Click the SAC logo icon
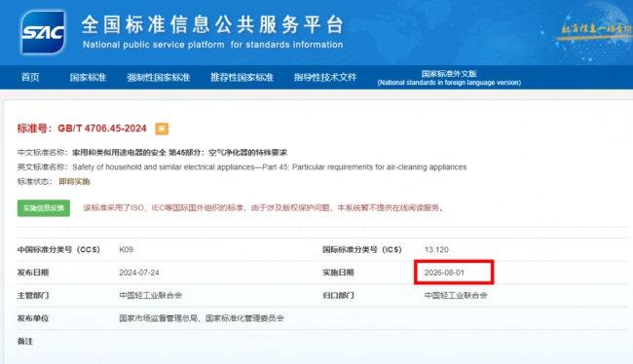 [x=43, y=32]
